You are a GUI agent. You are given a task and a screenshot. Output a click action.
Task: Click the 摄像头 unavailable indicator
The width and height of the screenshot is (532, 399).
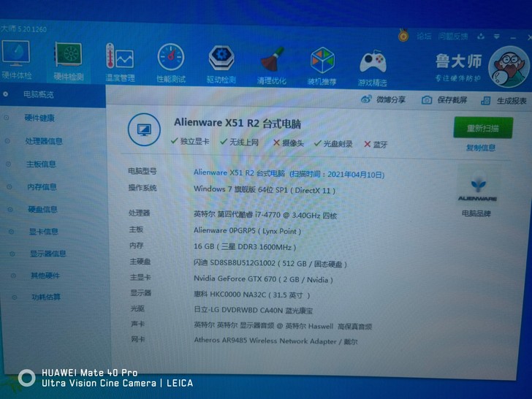(289, 143)
